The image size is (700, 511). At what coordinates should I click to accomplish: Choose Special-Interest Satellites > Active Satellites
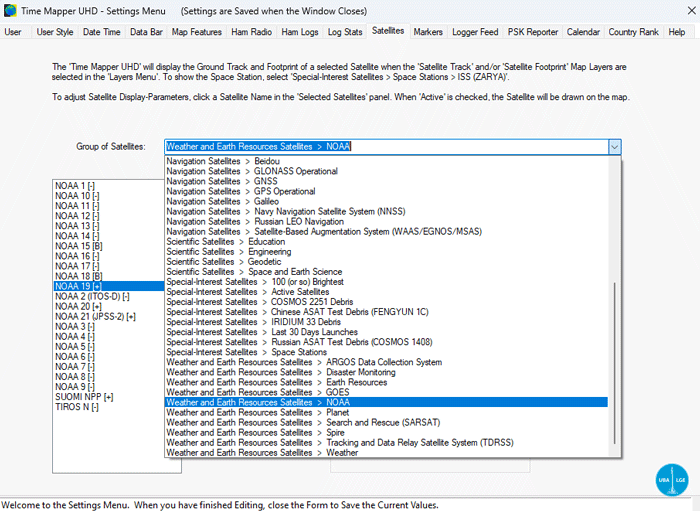click(386, 292)
